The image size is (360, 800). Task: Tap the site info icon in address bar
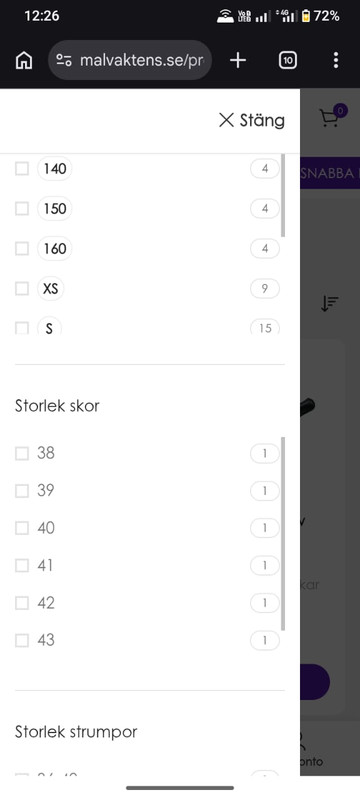click(64, 60)
